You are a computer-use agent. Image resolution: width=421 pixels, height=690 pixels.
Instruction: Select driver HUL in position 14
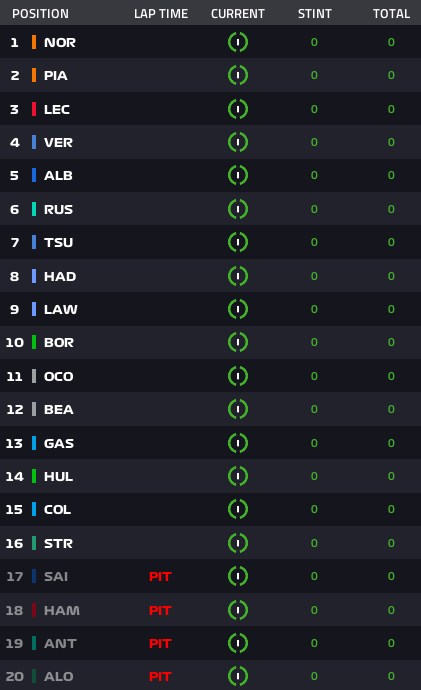[x=59, y=476]
